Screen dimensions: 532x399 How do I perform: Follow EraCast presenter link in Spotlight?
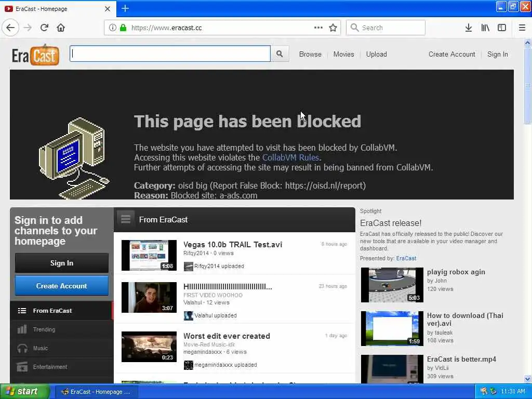406,258
